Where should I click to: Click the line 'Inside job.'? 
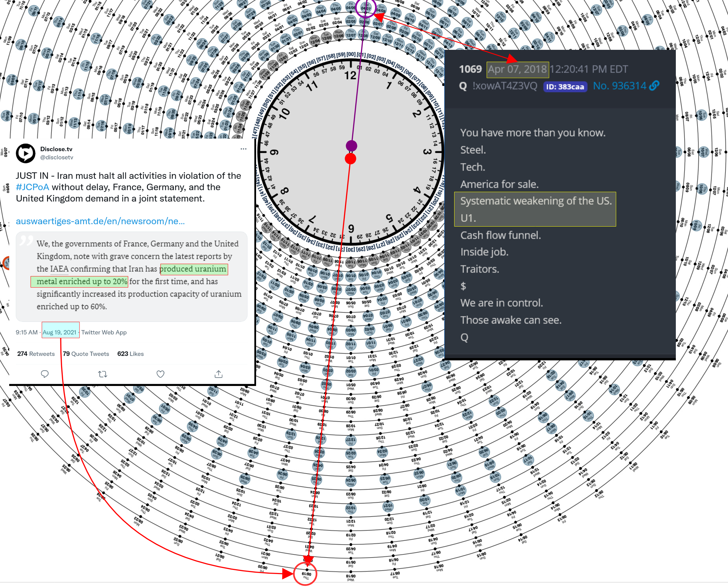[x=485, y=252]
